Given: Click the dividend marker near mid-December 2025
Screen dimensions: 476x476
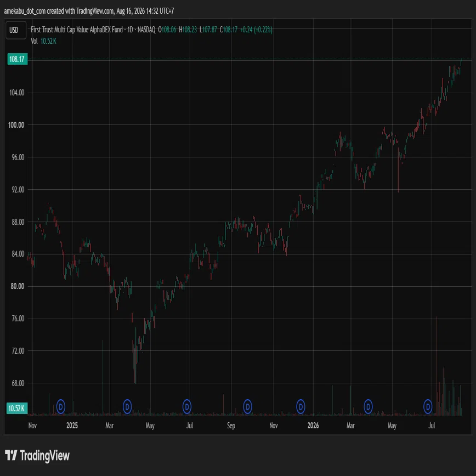Looking at the screenshot, I should [301, 406].
